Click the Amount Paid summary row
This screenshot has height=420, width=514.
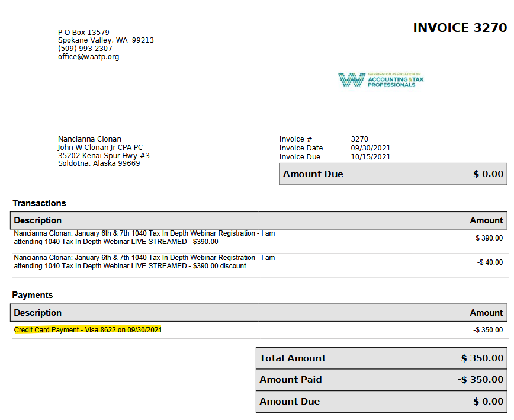pyautogui.click(x=381, y=380)
